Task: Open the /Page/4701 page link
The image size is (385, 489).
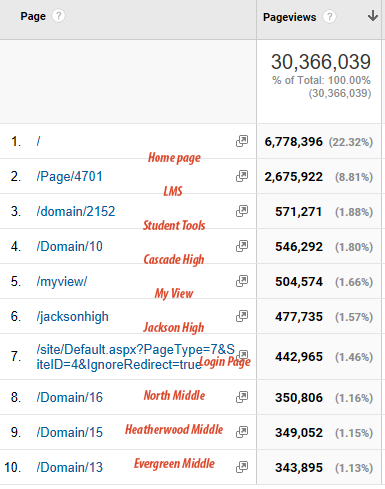Action: click(70, 176)
